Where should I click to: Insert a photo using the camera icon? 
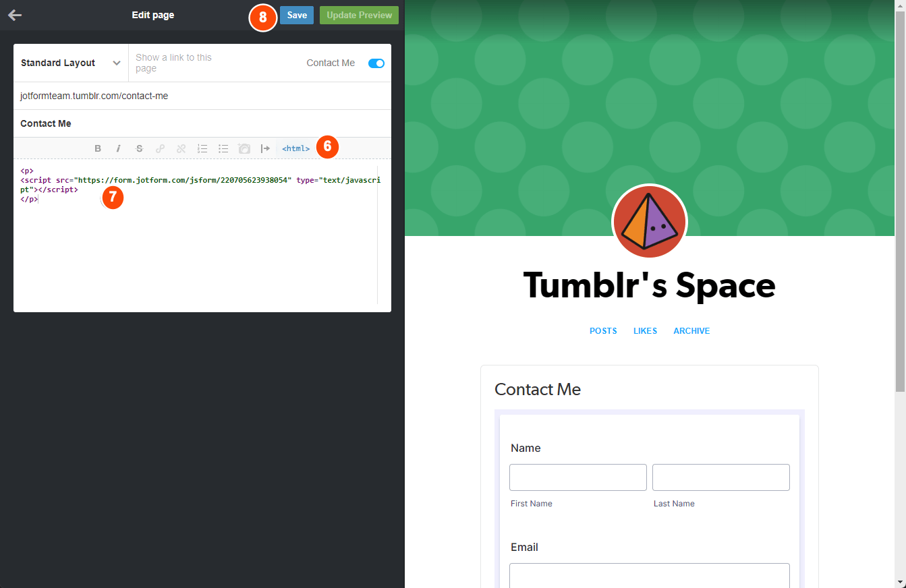(244, 148)
